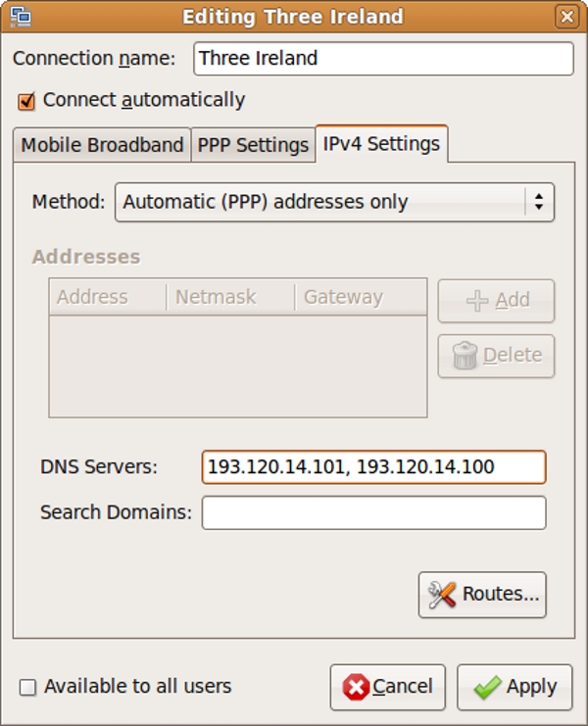Click into the DNS Servers field
Viewport: 588px width, 726px height.
373,467
